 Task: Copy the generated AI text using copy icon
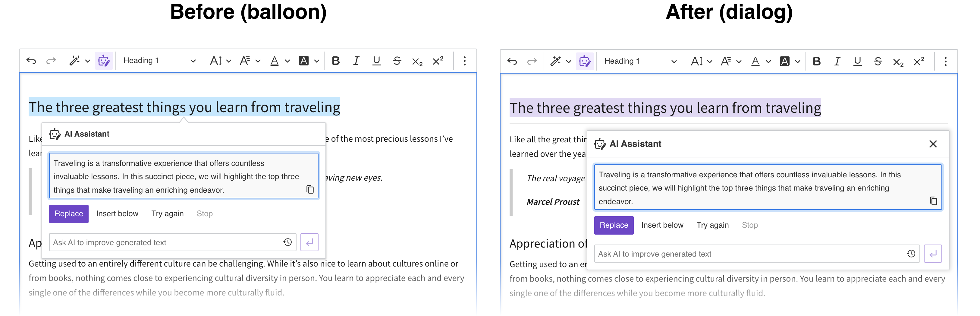point(310,190)
